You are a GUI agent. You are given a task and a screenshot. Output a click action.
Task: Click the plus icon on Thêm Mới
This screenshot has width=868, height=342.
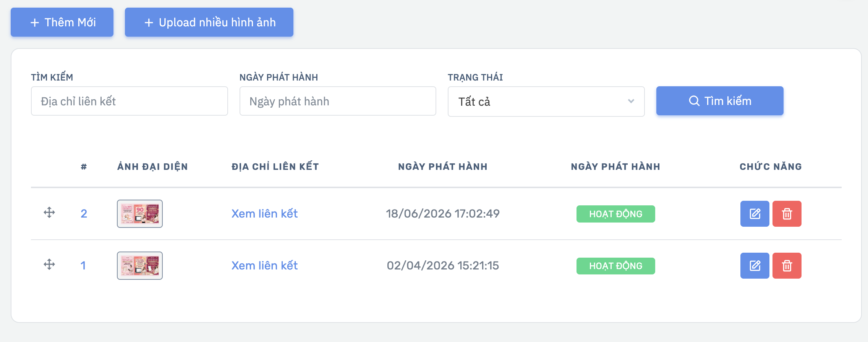point(35,23)
